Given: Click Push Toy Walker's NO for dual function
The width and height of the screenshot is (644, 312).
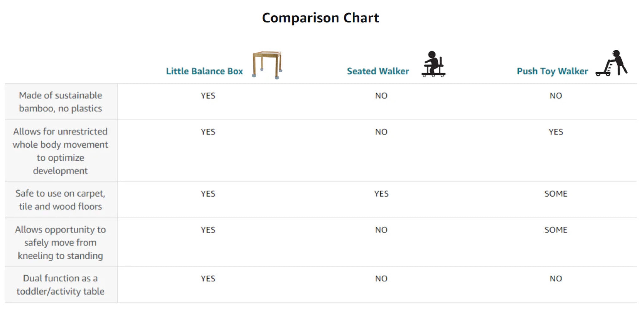Looking at the screenshot, I should (556, 279).
